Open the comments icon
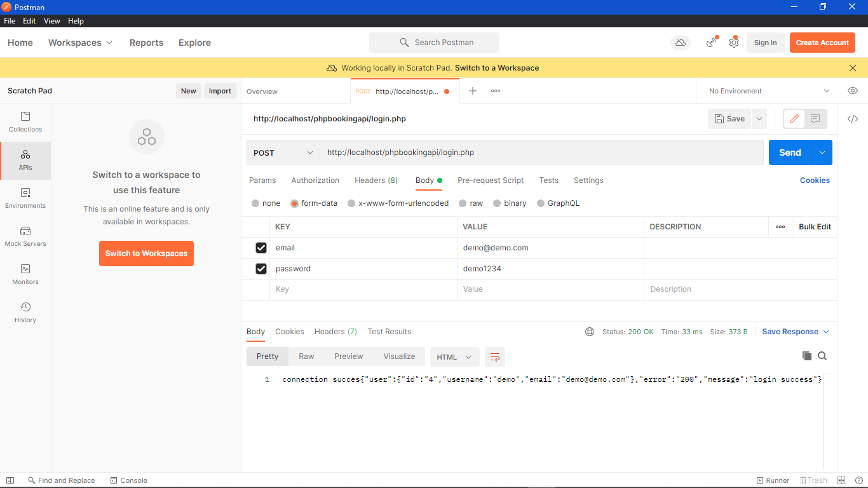The image size is (868, 488). coord(815,119)
